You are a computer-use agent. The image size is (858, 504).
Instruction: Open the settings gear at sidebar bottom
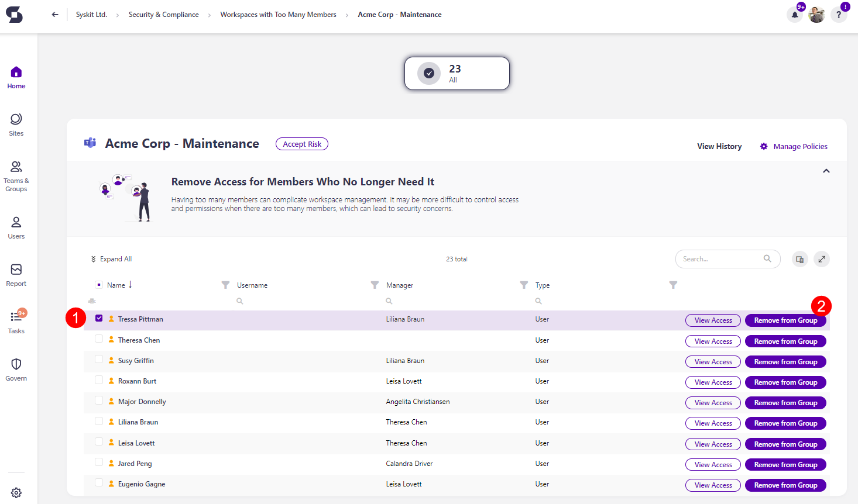16,492
